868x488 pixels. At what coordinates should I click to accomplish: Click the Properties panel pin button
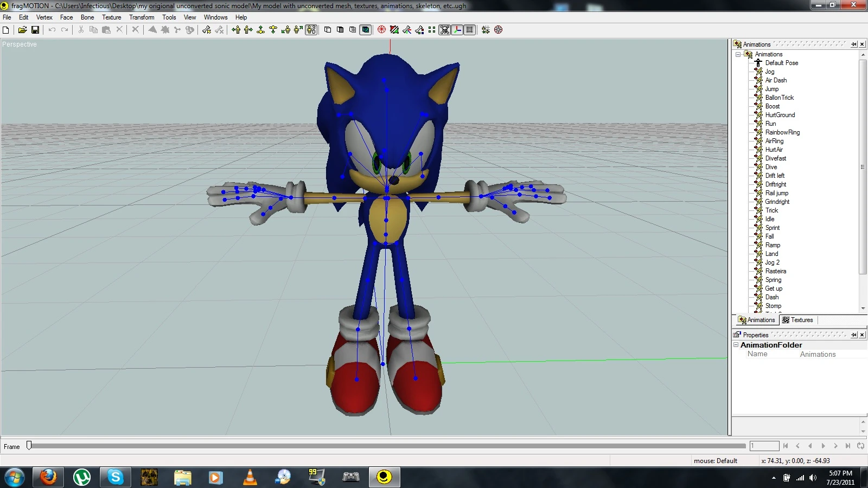[854, 335]
